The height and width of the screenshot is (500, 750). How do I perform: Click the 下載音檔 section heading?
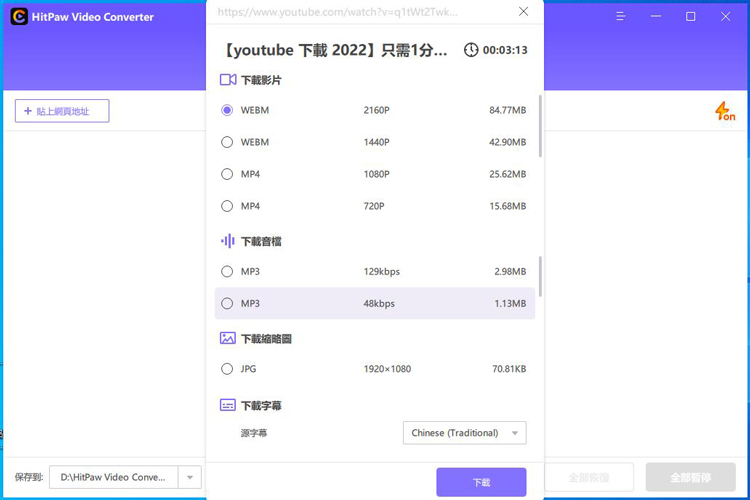[x=261, y=241]
